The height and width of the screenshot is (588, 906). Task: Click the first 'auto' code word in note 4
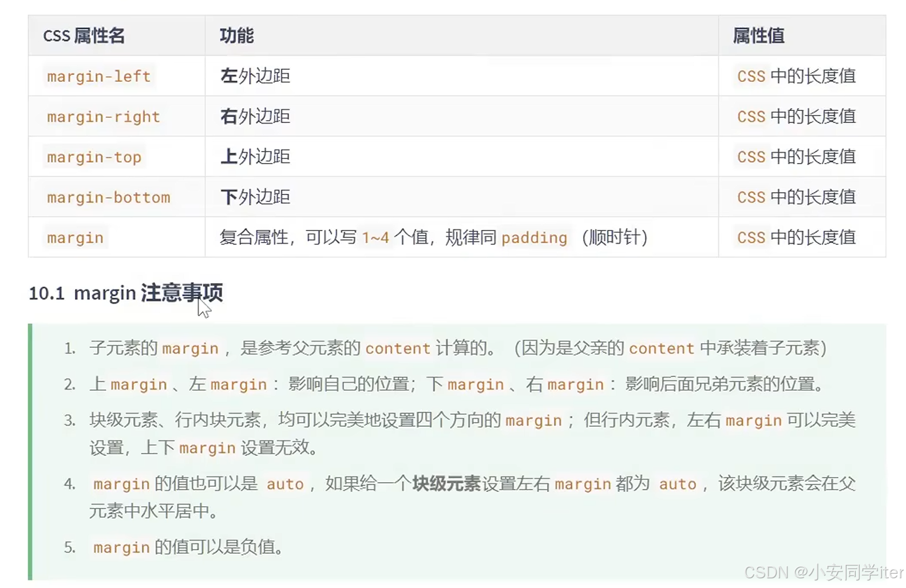point(285,484)
